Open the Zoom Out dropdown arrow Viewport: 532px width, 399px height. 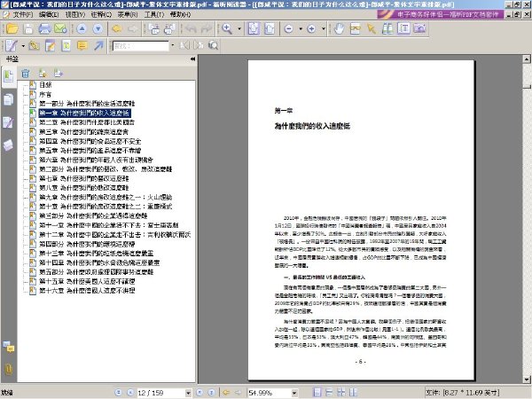click(301, 29)
